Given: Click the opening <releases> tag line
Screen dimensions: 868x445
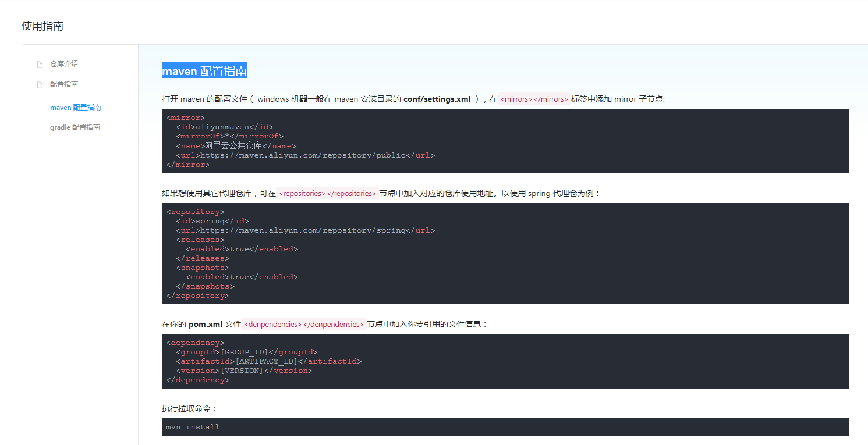Looking at the screenshot, I should [200, 240].
